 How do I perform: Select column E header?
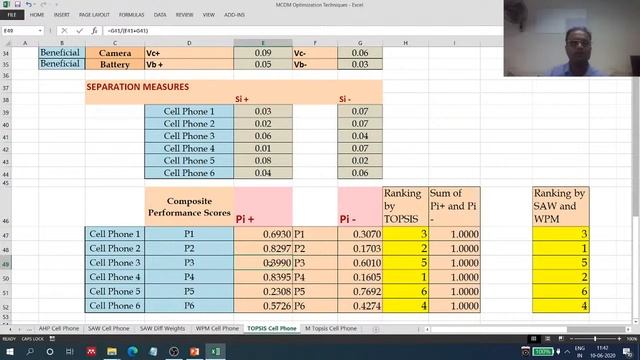click(x=263, y=43)
